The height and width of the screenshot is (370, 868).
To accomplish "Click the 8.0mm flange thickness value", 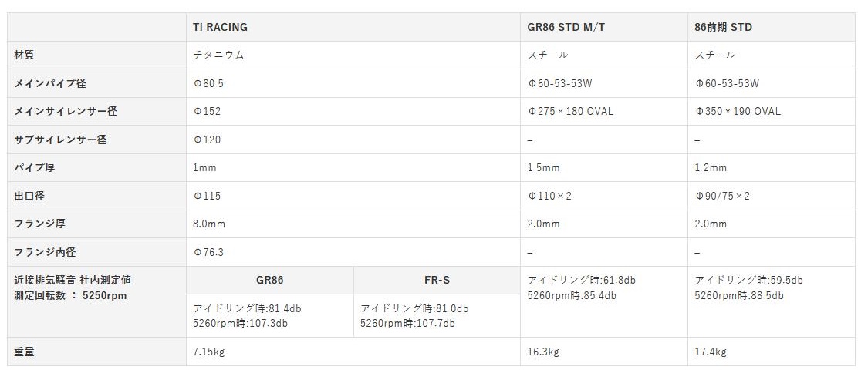I will click(x=209, y=224).
